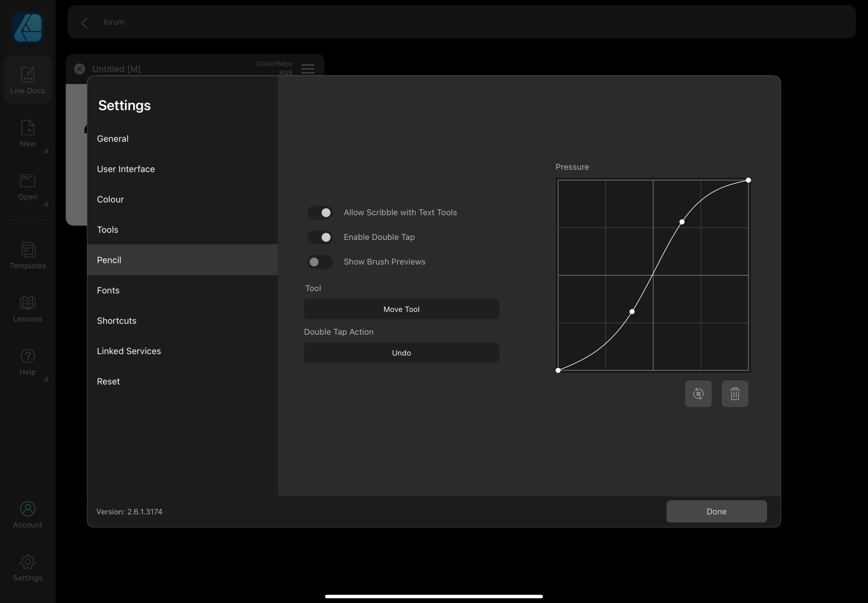Click the Open folder icon
This screenshot has height=603, width=868.
tap(28, 180)
